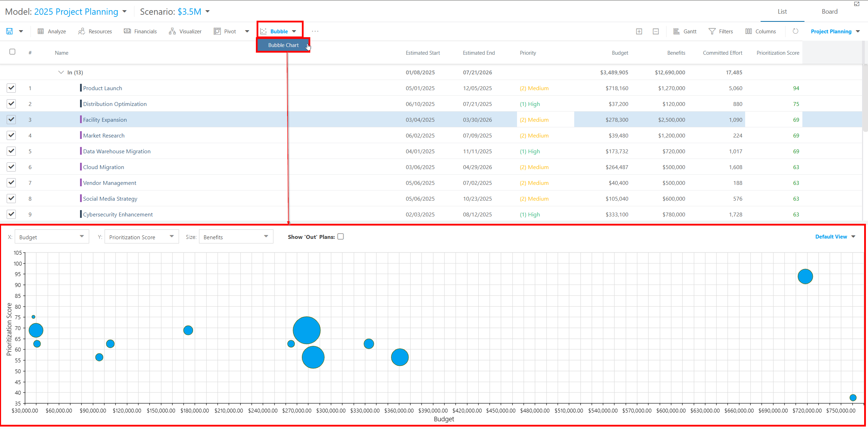This screenshot has height=429, width=868.
Task: Uncheck the Data Warehouse Migration checkbox
Action: (11, 151)
